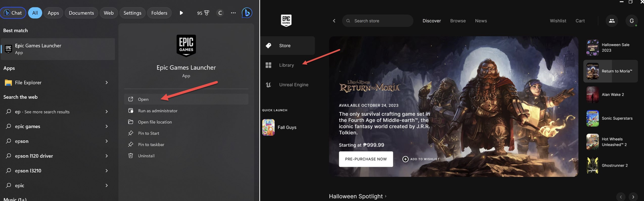Click the 'epson l3210' search suggestion text
This screenshot has width=644, height=201.
click(x=28, y=171)
